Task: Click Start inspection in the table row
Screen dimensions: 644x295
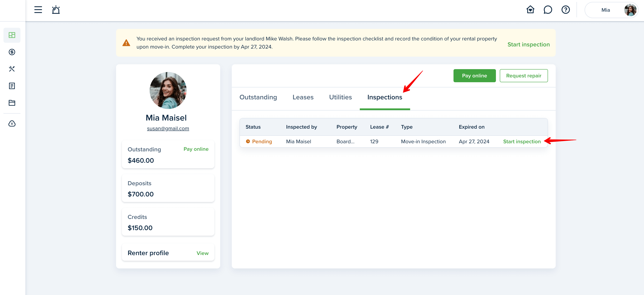Action: 522,142
